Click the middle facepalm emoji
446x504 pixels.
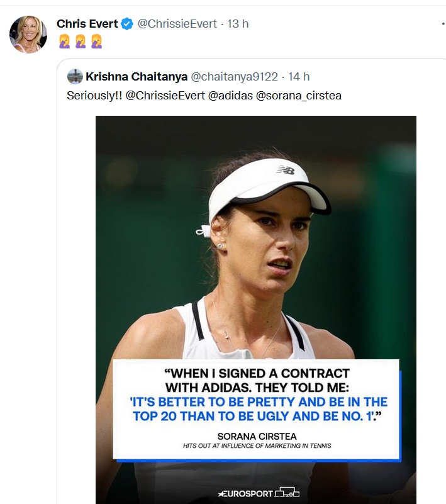point(80,42)
